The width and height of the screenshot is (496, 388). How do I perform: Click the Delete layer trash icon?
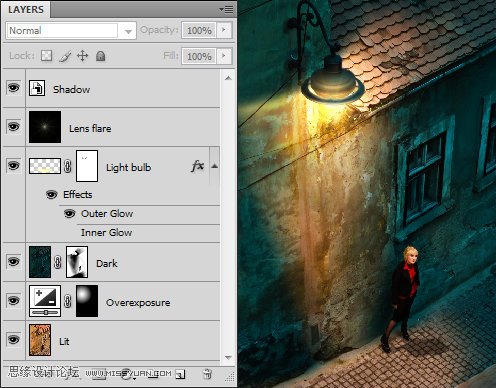pos(207,374)
